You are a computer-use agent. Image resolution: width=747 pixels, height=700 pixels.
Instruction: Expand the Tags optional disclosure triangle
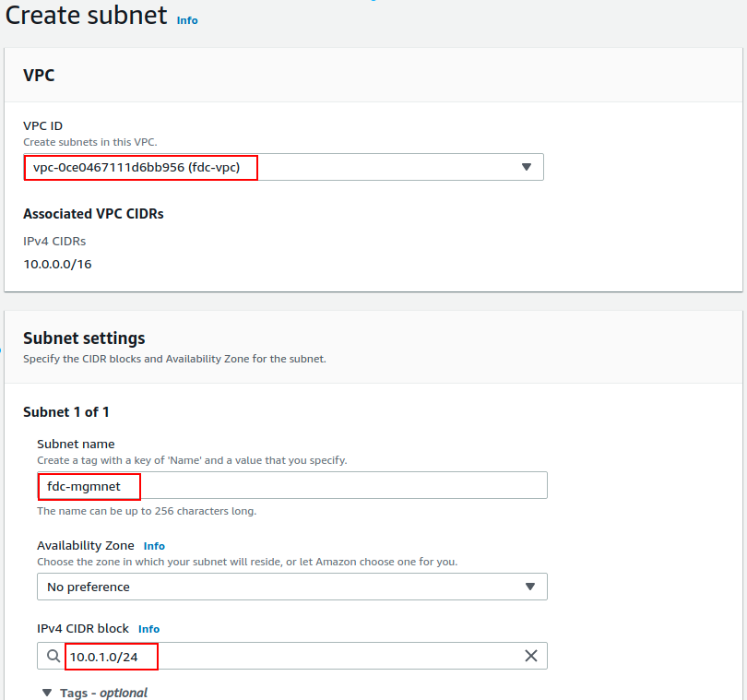pyautogui.click(x=46, y=693)
